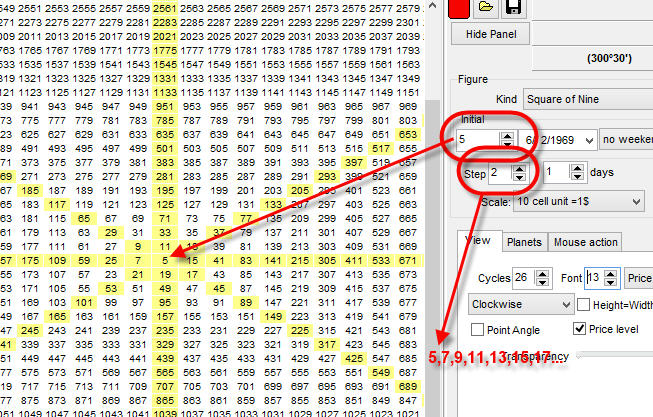653x417 pixels.
Task: Click highlighted cell 101 in the grid
Action: coord(84,303)
